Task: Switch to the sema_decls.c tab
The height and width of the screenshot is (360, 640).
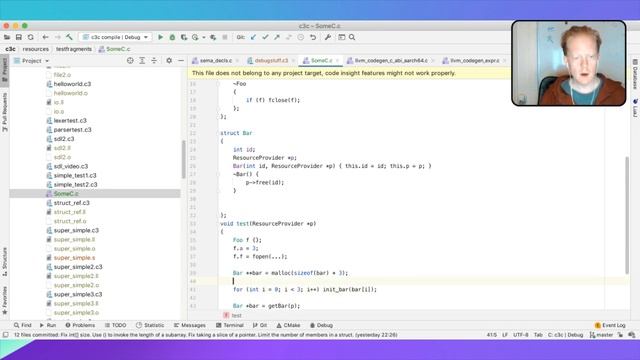Action: tap(216, 61)
